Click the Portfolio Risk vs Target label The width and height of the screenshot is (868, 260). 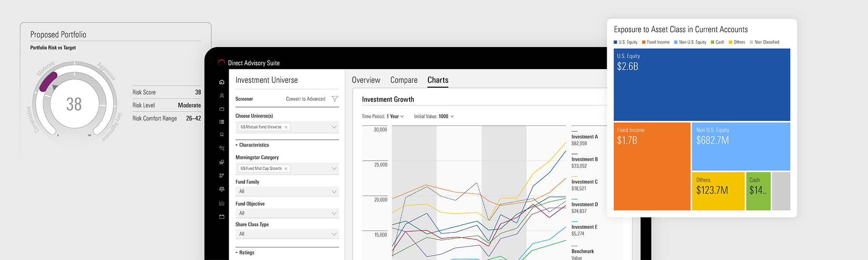pyautogui.click(x=53, y=48)
